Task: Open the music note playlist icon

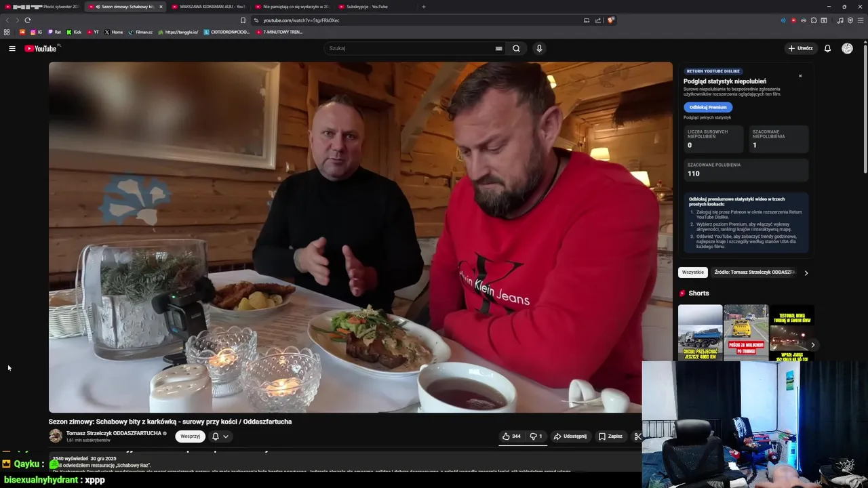Action: pyautogui.click(x=840, y=20)
